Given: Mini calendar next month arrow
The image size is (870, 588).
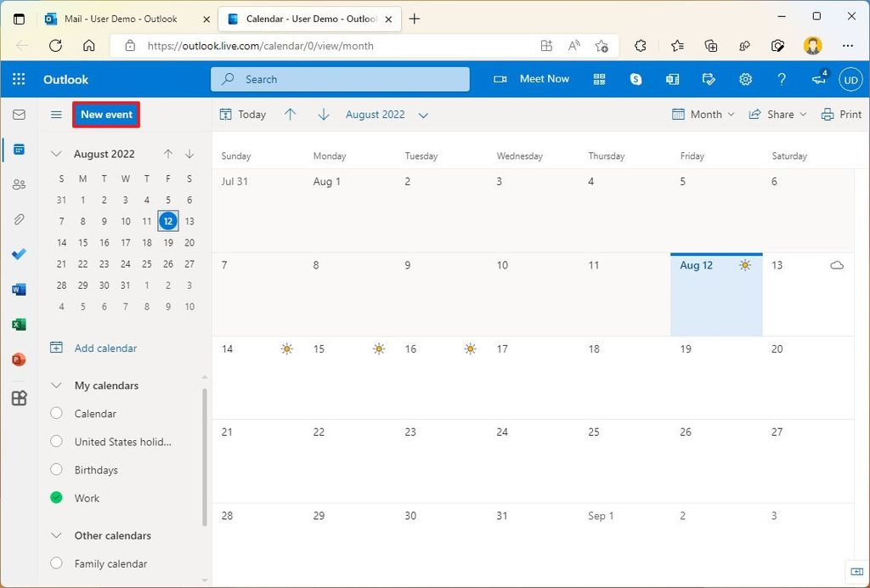Looking at the screenshot, I should 189,154.
